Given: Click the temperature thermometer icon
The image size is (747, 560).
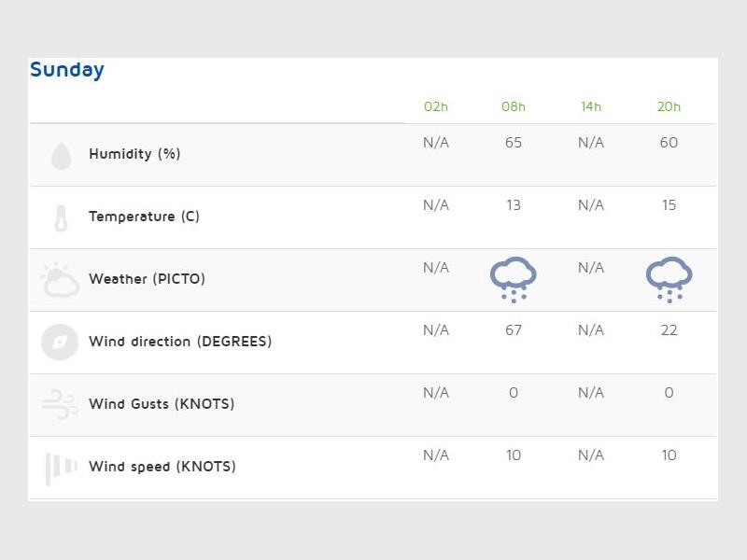Looking at the screenshot, I should (x=61, y=217).
